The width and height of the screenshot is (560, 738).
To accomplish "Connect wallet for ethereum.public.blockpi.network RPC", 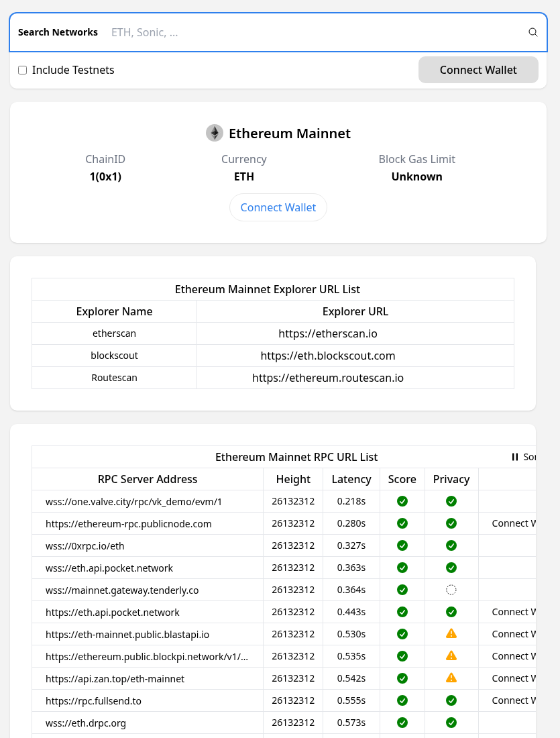I will point(514,656).
